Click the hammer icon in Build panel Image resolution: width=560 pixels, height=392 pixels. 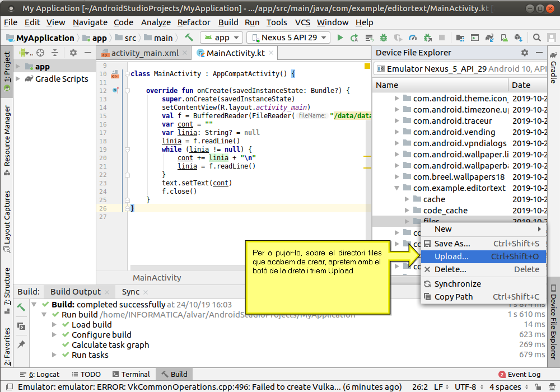pyautogui.click(x=21, y=307)
